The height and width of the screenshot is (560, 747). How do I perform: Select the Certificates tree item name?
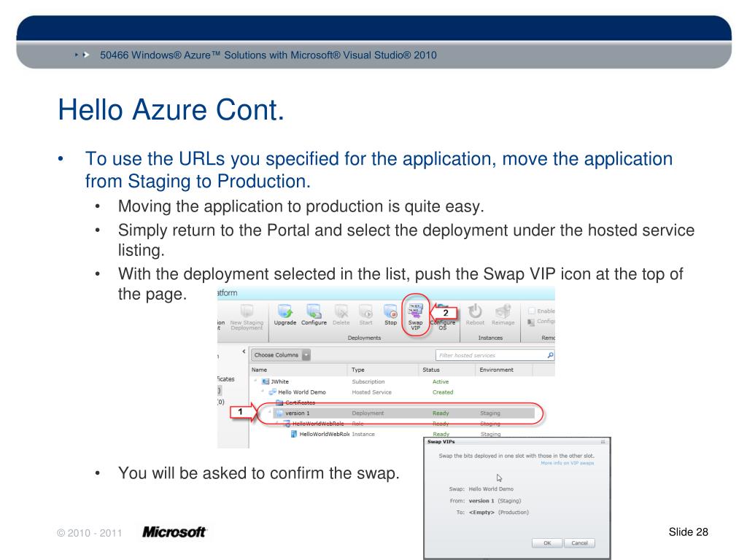pos(300,402)
